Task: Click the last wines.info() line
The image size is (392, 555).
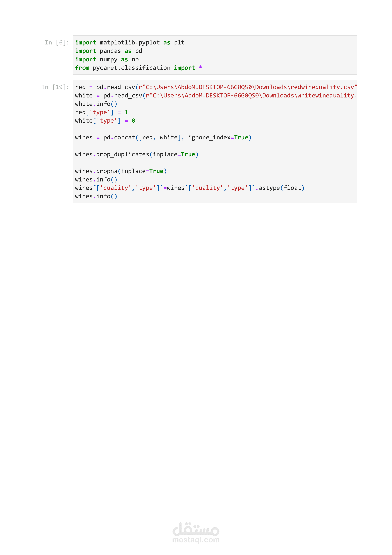Action: click(96, 196)
